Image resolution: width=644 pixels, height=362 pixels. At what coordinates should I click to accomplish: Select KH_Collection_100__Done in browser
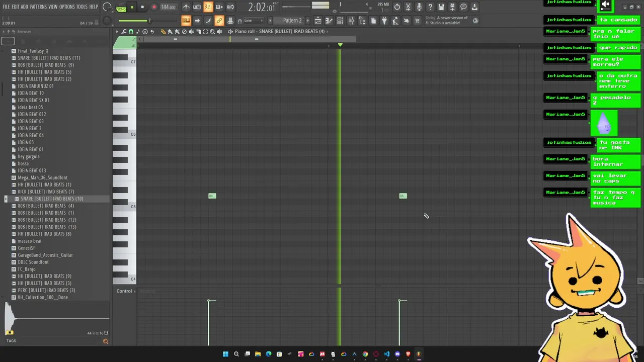[43, 297]
